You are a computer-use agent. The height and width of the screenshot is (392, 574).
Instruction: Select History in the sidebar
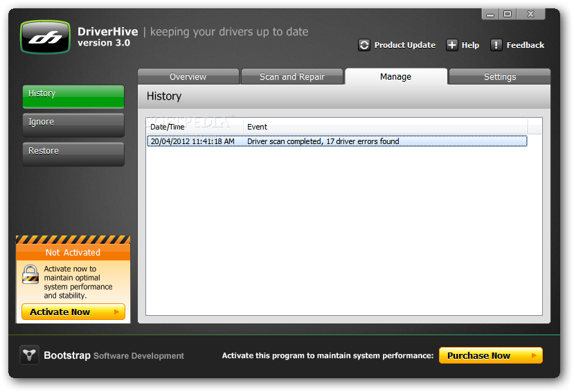[73, 97]
